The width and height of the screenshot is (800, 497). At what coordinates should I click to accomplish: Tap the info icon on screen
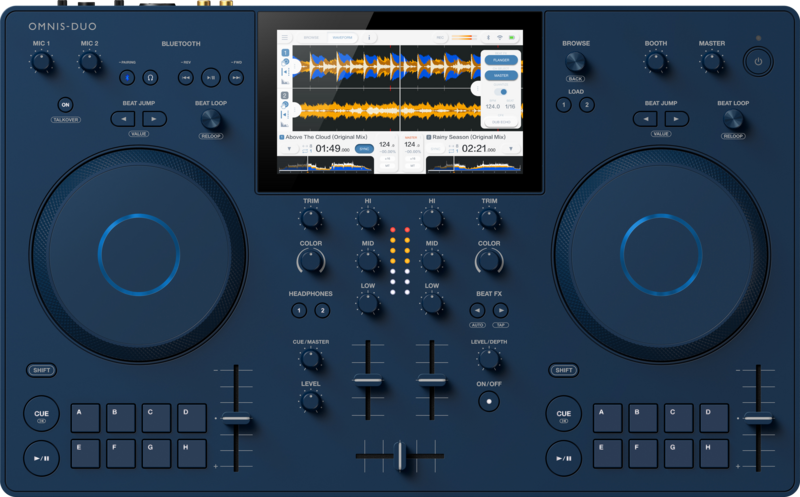(367, 38)
